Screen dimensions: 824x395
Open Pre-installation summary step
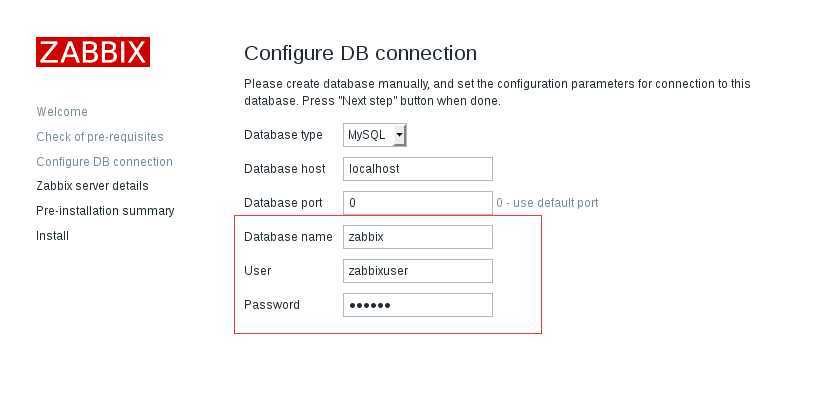point(105,211)
